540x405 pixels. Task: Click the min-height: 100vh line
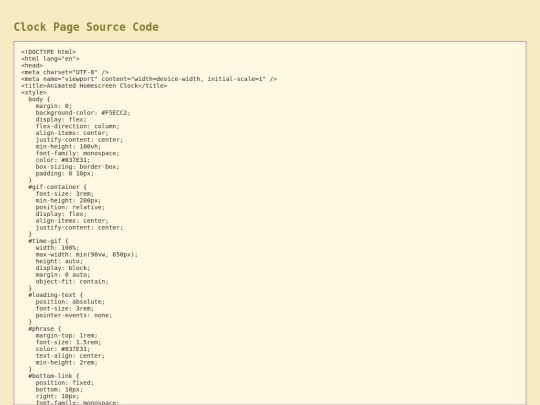click(68, 146)
